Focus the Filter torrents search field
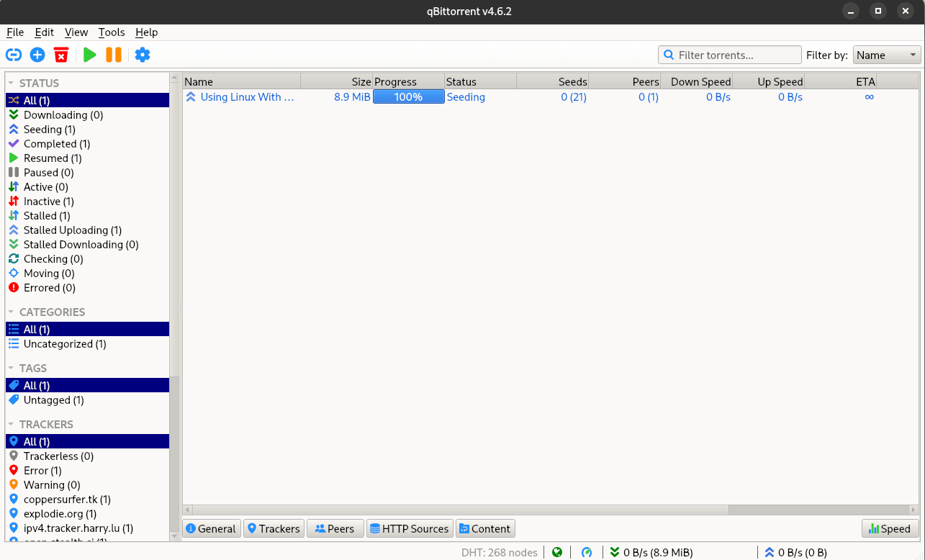The width and height of the screenshot is (925, 560). (730, 55)
